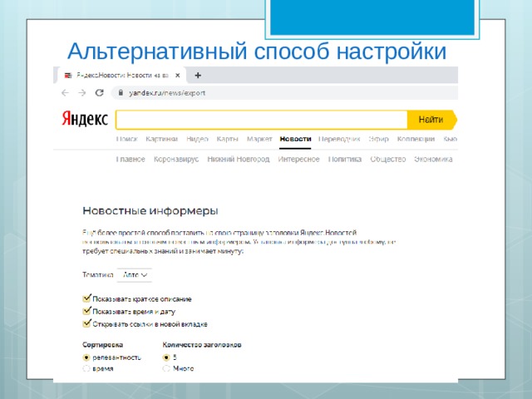Select Много headlines radio button

point(166,369)
